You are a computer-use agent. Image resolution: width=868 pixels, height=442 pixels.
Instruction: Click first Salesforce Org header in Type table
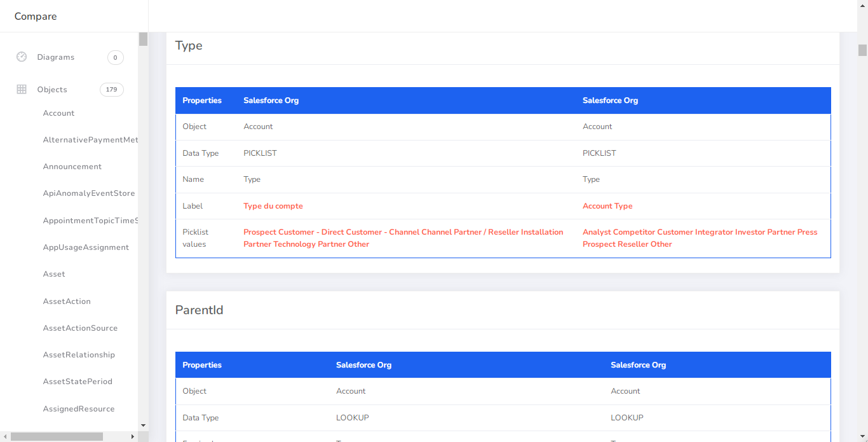click(x=271, y=100)
